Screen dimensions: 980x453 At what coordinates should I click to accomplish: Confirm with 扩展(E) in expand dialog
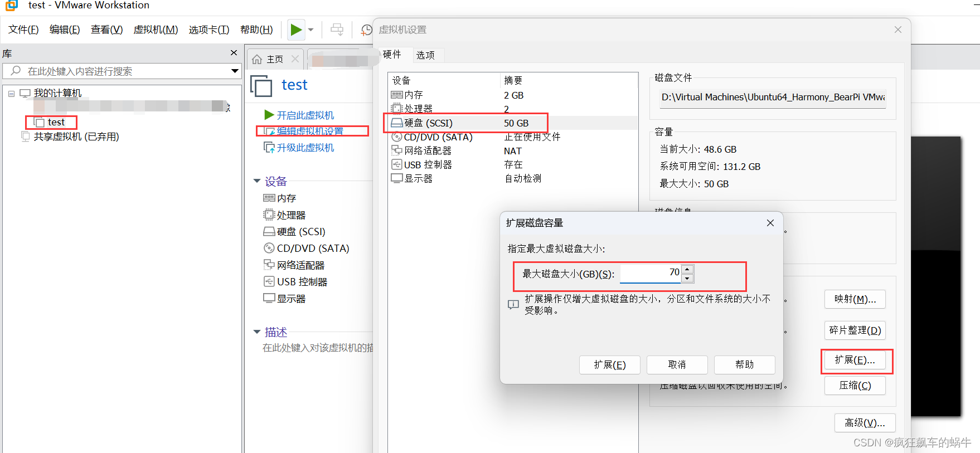(609, 365)
